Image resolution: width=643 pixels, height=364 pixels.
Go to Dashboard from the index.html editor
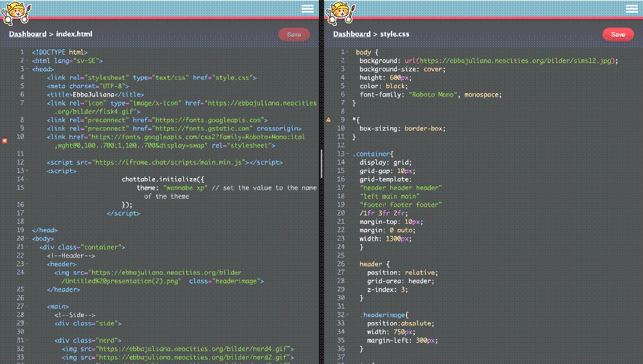pos(27,34)
